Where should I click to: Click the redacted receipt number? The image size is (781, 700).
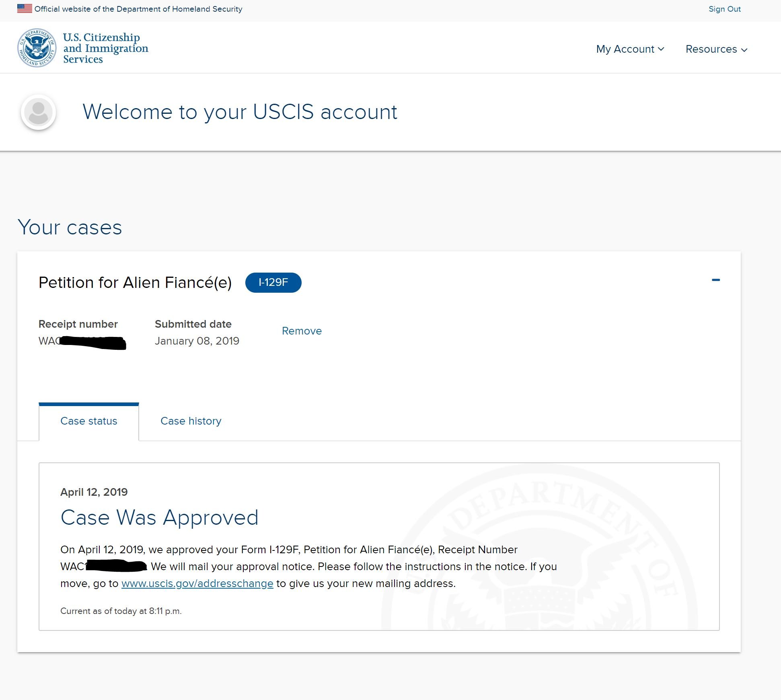tap(82, 342)
